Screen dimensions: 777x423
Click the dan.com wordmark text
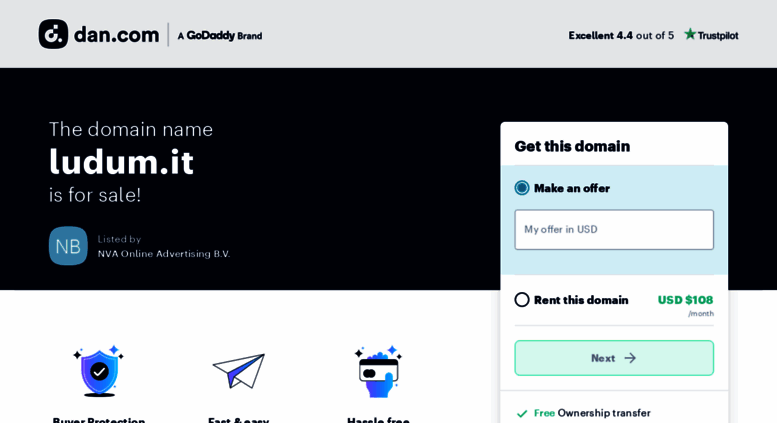pos(116,35)
